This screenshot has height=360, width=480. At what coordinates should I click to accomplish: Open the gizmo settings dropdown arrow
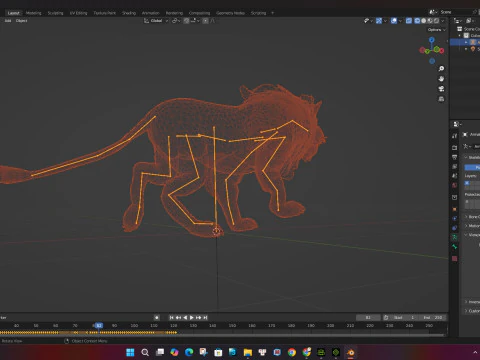coord(385,21)
